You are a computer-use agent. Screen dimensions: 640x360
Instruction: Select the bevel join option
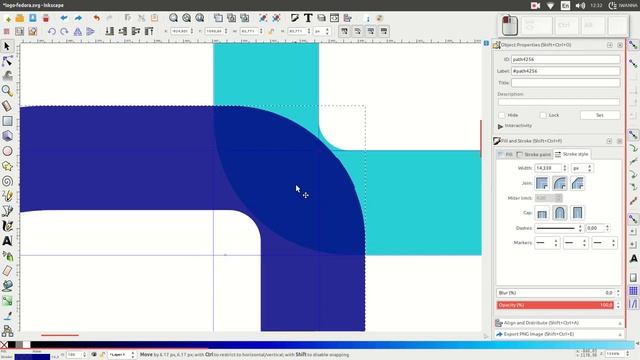[577, 183]
